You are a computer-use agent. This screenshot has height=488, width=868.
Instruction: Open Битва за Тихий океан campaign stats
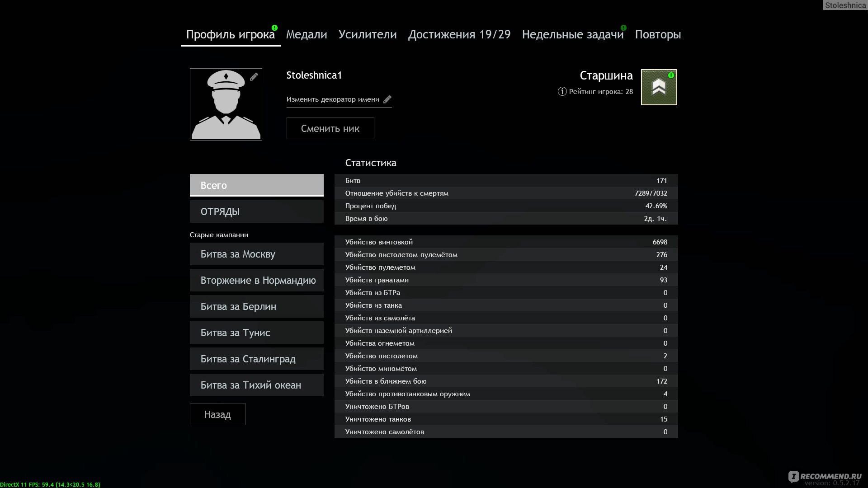point(257,385)
